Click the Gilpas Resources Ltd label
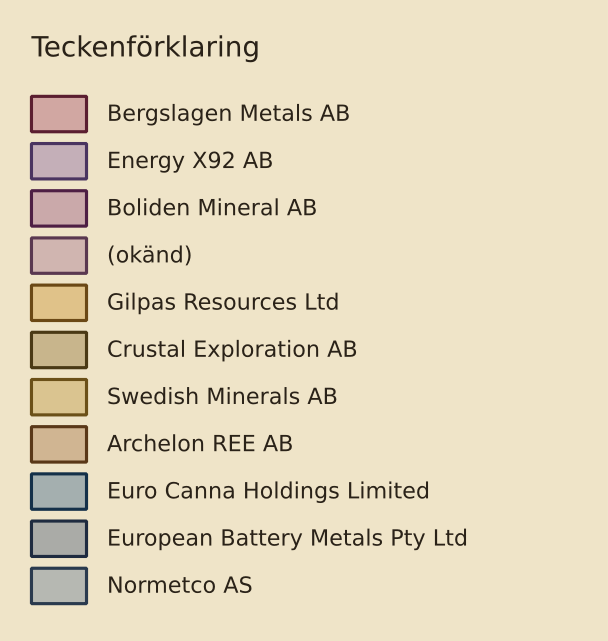Screen dimensions: 608x641 223,303
